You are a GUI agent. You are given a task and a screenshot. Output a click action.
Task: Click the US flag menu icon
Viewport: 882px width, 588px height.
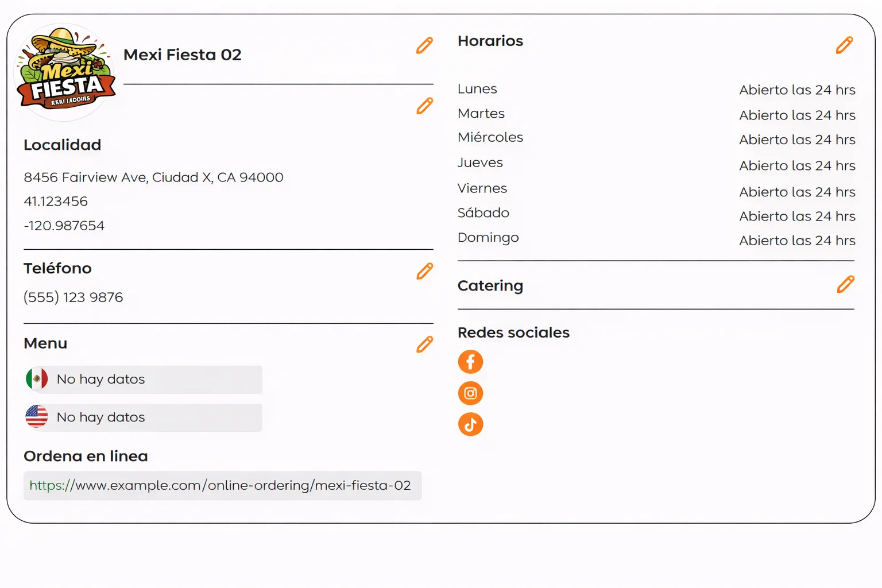37,417
